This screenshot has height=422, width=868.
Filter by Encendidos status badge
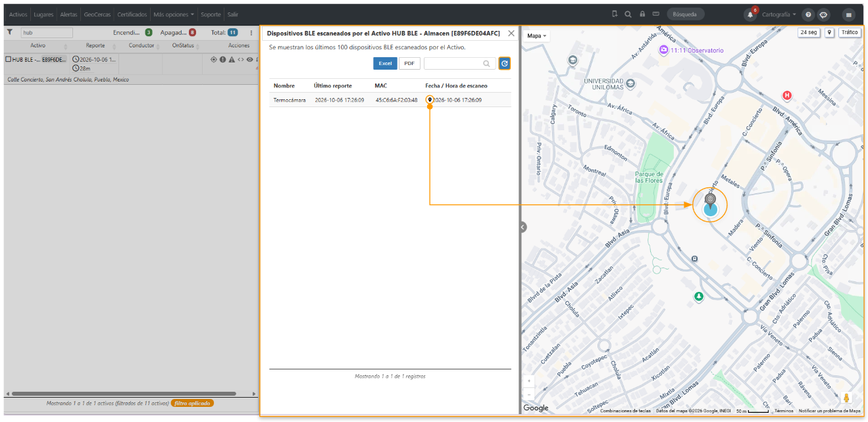(149, 32)
